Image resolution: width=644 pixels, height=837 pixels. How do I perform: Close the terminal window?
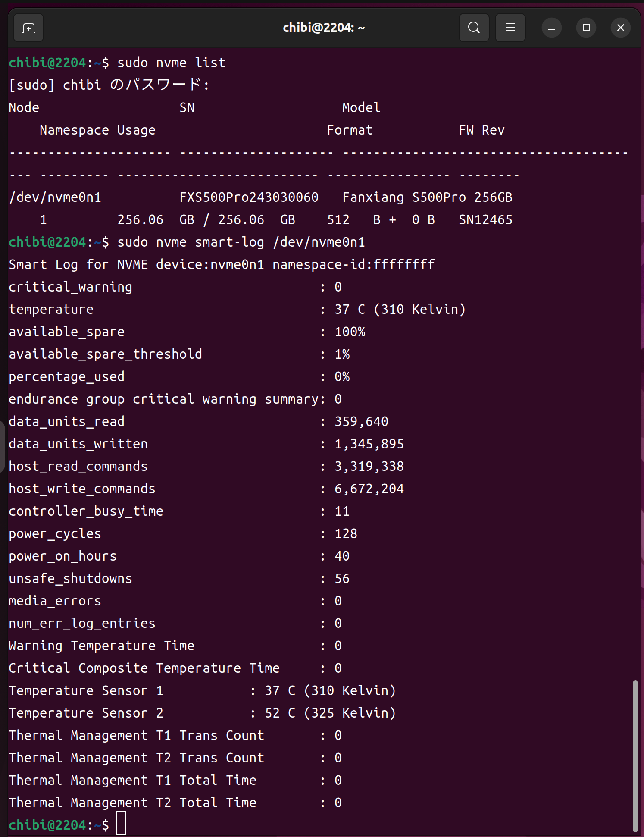click(620, 28)
